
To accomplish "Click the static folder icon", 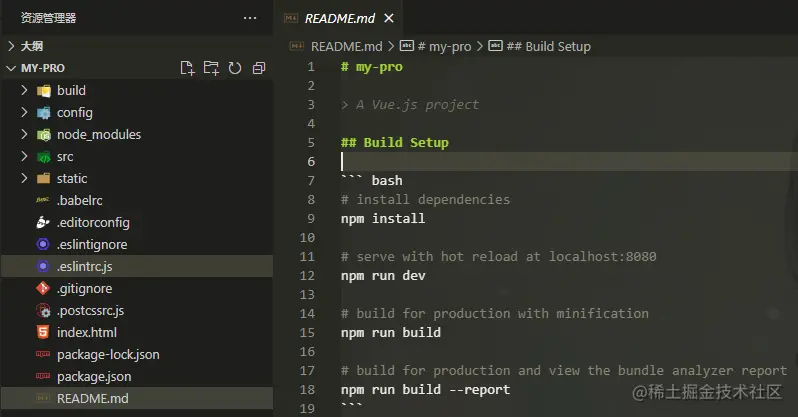I will 44,179.
